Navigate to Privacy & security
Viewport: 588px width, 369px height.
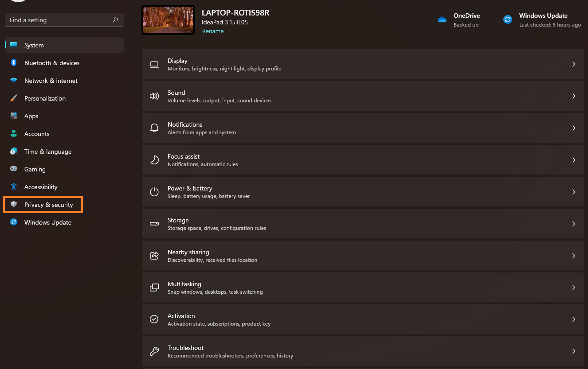[64, 205]
